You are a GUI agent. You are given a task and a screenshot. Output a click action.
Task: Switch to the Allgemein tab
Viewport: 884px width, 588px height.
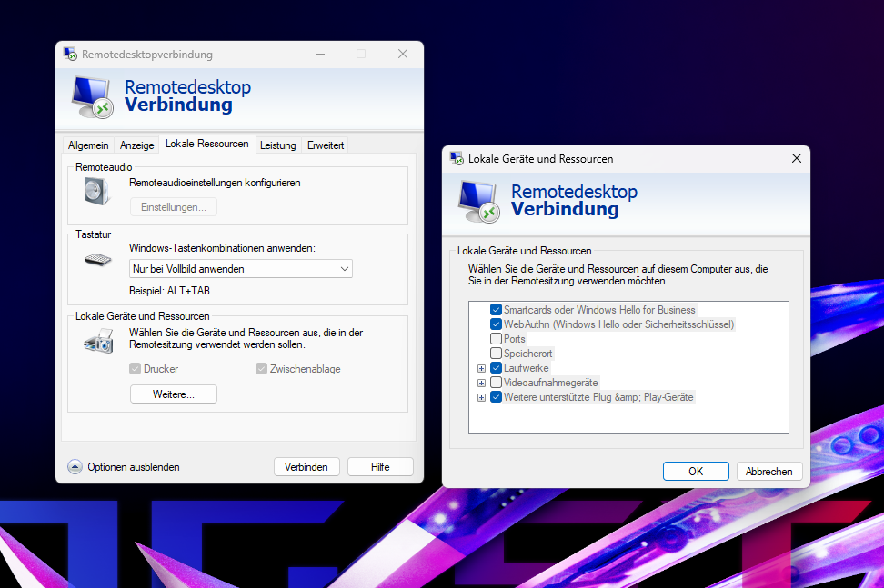tap(88, 145)
